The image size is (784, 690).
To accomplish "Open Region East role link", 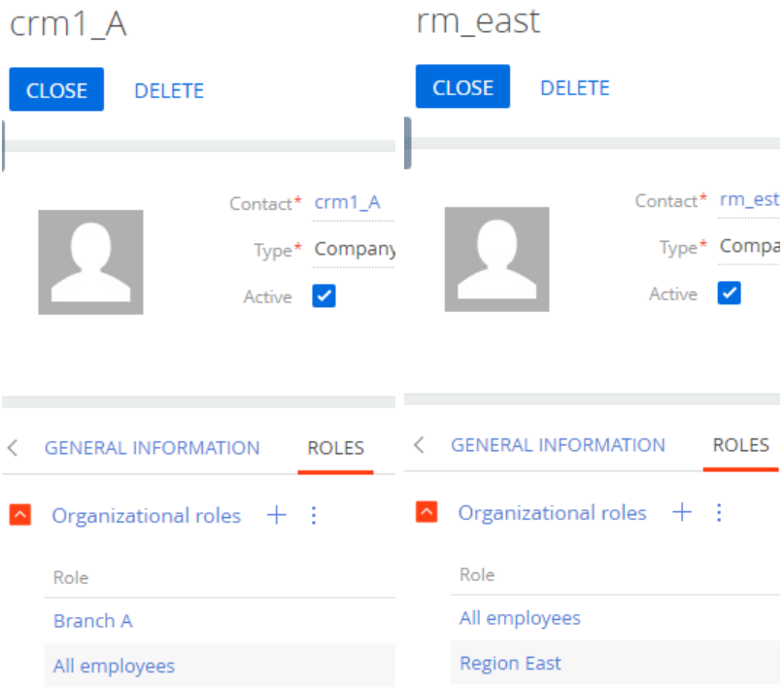I will [510, 663].
